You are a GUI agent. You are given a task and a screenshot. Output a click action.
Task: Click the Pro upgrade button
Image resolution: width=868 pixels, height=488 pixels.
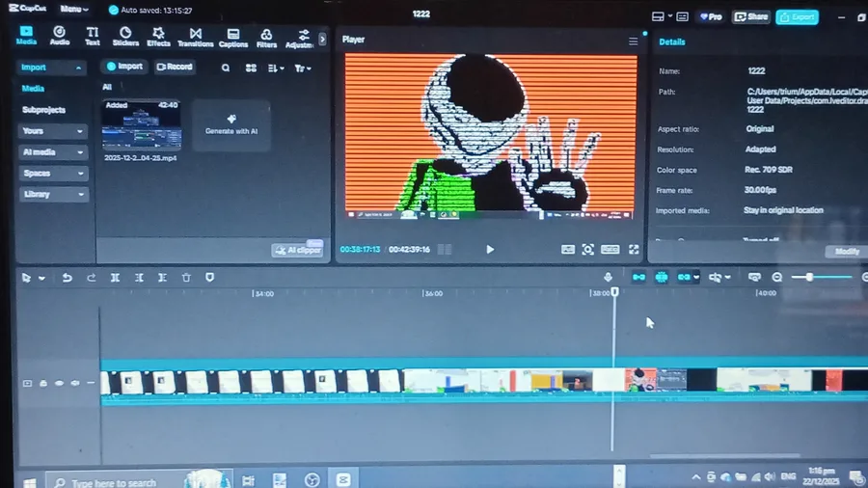pos(711,17)
